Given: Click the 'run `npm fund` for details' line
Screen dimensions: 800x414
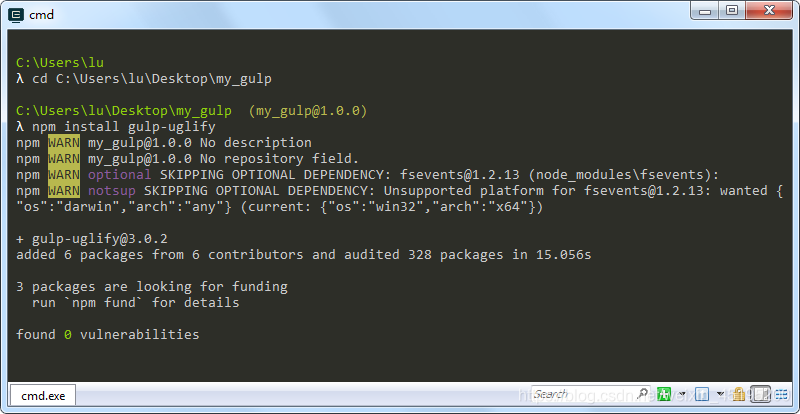Looking at the screenshot, I should coord(136,303).
